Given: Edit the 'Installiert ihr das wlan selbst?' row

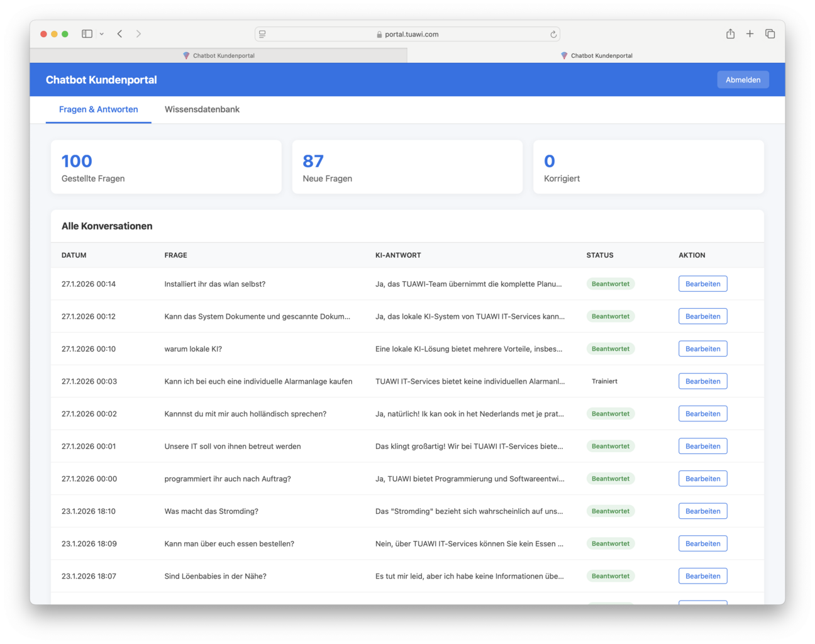Looking at the screenshot, I should (x=702, y=284).
